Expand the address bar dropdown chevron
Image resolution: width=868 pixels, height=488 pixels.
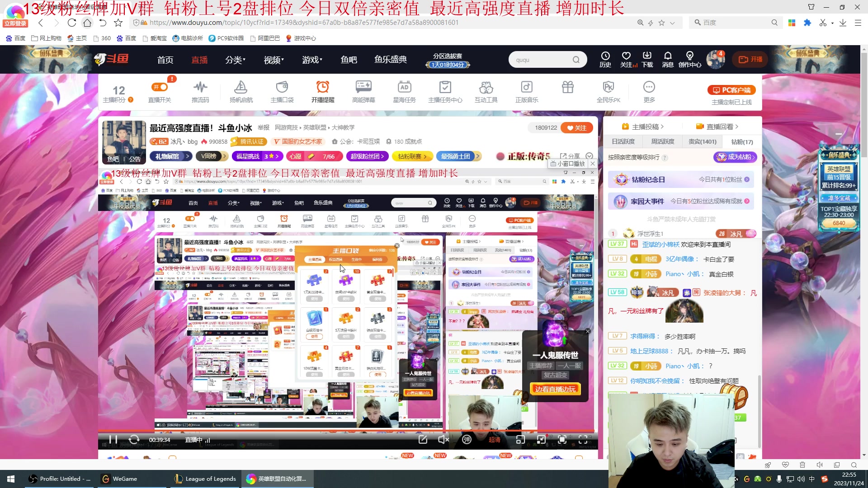673,23
